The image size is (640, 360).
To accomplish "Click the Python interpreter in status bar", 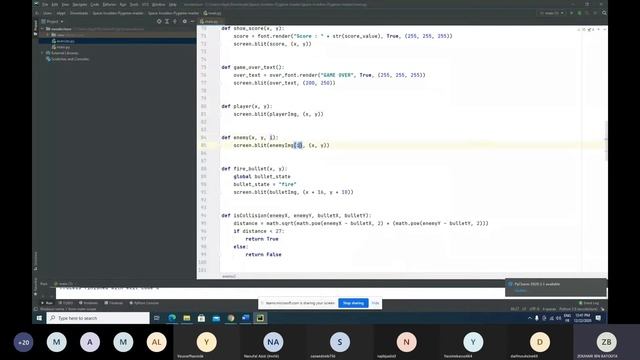I will coord(578,309).
